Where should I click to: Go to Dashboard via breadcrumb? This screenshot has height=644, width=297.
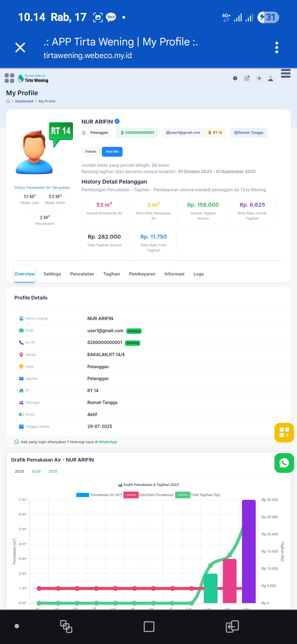24,101
